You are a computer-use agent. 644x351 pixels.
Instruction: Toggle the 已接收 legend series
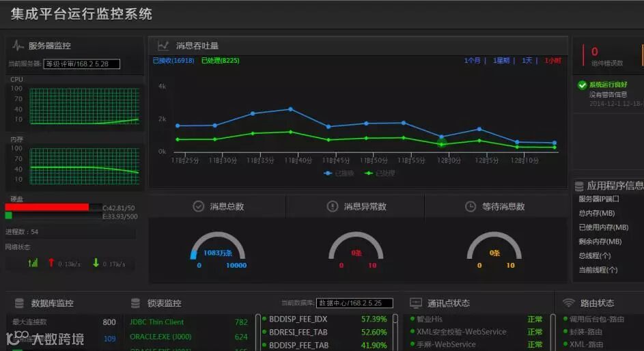pyautogui.click(x=339, y=173)
